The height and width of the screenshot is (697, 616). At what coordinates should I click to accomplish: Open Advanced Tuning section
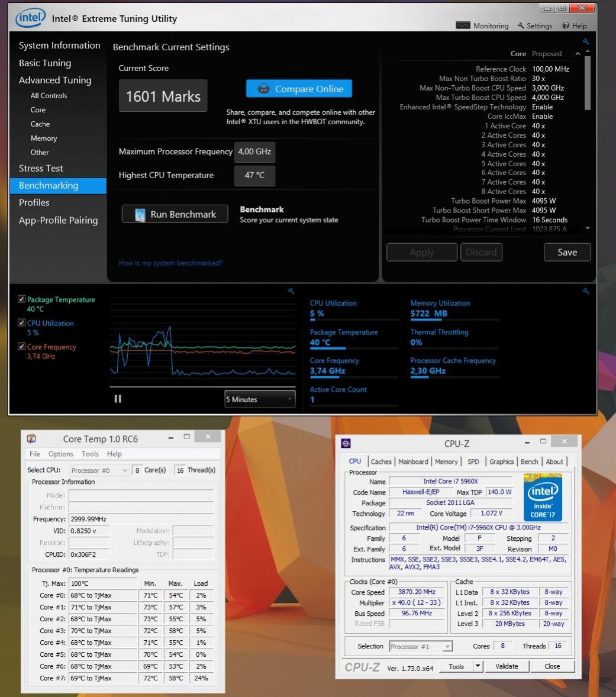[x=55, y=80]
